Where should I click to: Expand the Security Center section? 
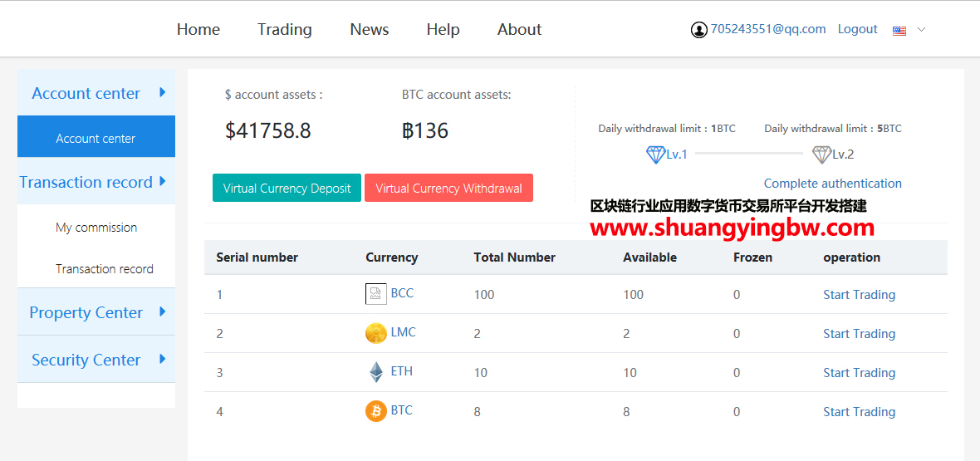click(x=96, y=360)
